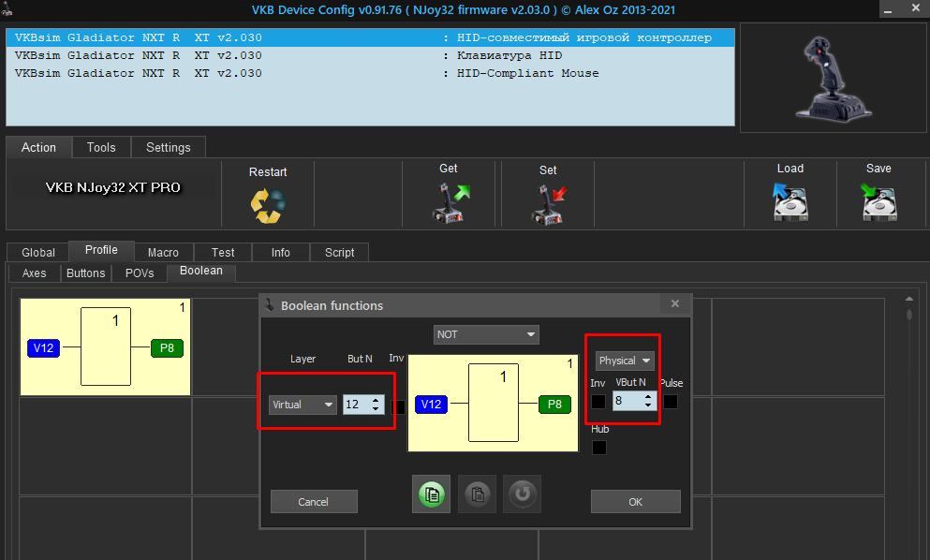
Task: Click the P8 block in first Boolean cell
Action: [x=167, y=347]
